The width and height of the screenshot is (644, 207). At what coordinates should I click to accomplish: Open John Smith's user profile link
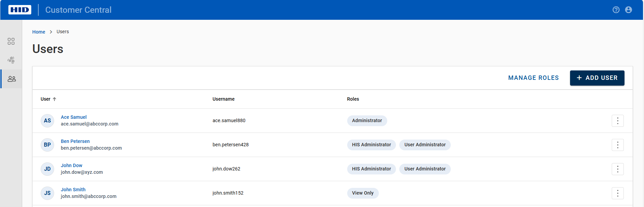pos(73,190)
